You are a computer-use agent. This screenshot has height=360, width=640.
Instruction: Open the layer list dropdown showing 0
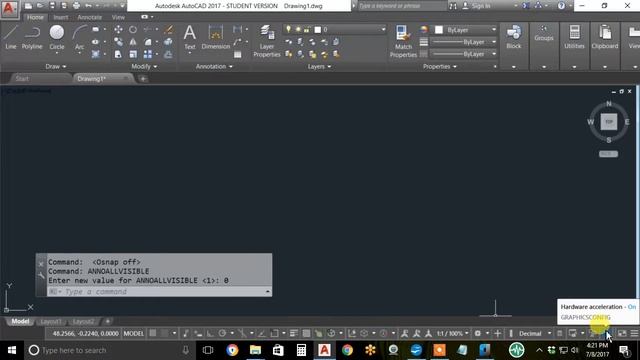tap(335, 29)
